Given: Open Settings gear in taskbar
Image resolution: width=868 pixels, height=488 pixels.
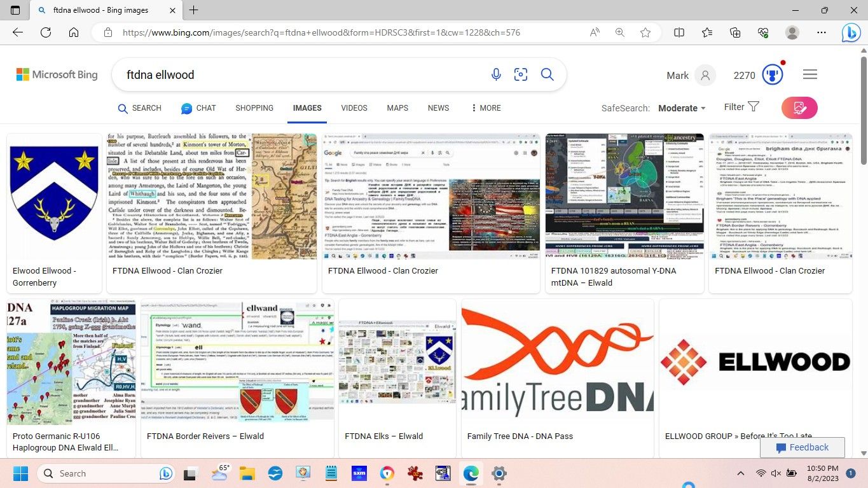Looking at the screenshot, I should pyautogui.click(x=499, y=473).
